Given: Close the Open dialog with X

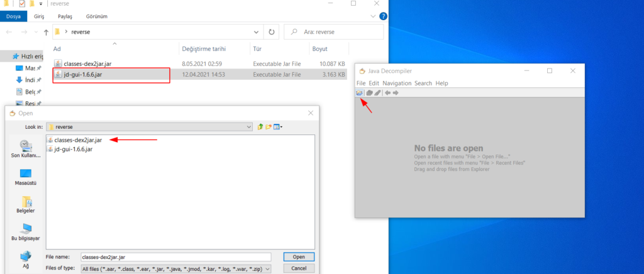Looking at the screenshot, I should pyautogui.click(x=311, y=113).
